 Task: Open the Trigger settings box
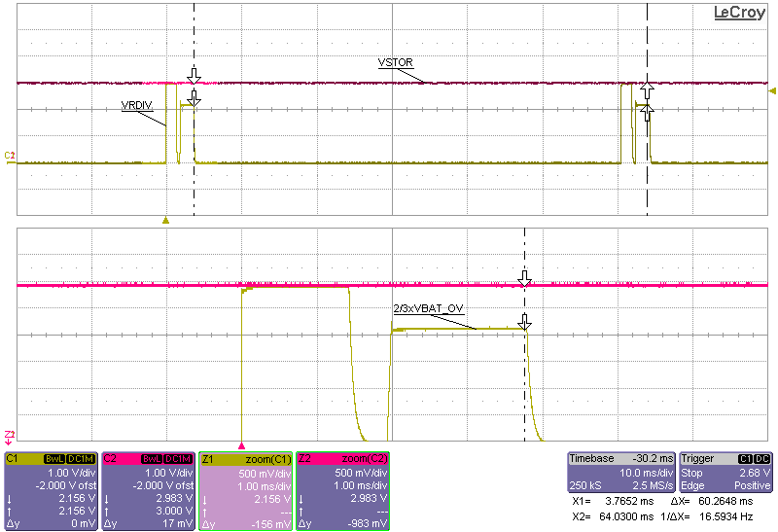(725, 473)
